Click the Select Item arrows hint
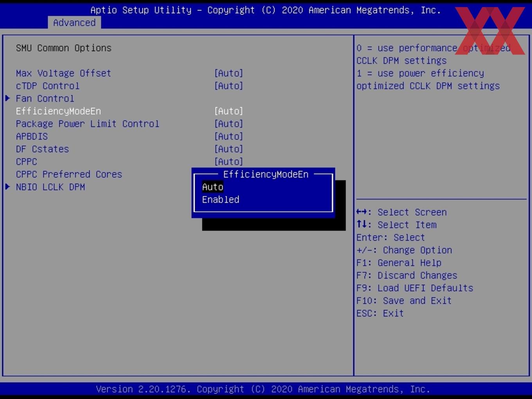The height and width of the screenshot is (399, 532). pyautogui.click(x=396, y=225)
